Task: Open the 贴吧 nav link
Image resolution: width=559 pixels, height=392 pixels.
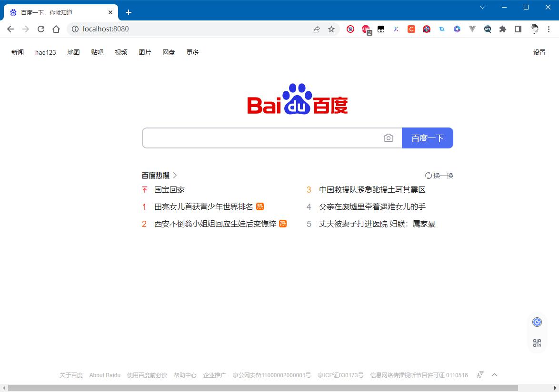Action: [97, 52]
